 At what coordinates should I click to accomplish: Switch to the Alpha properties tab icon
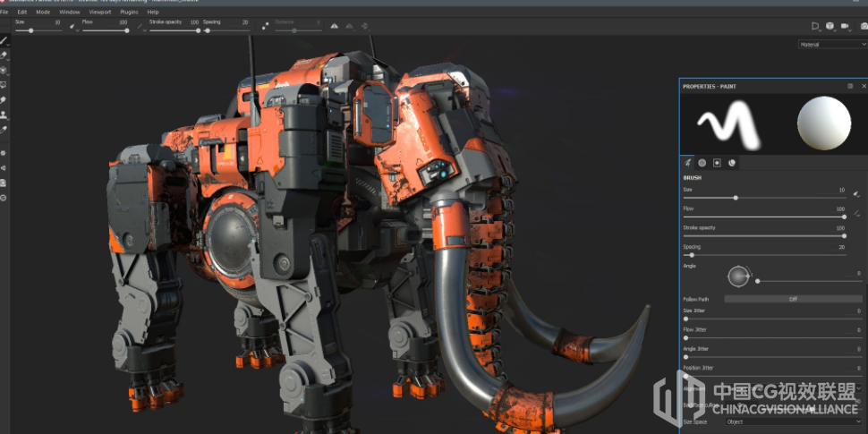(702, 163)
